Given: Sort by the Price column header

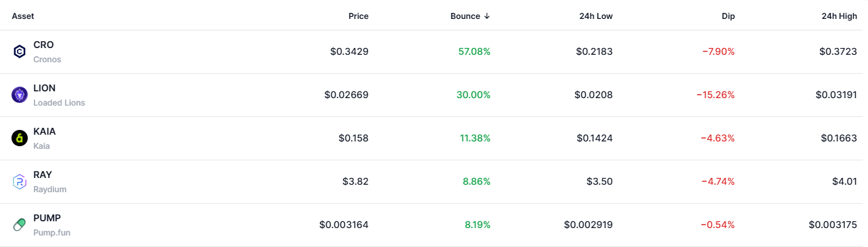Looking at the screenshot, I should click(x=359, y=16).
